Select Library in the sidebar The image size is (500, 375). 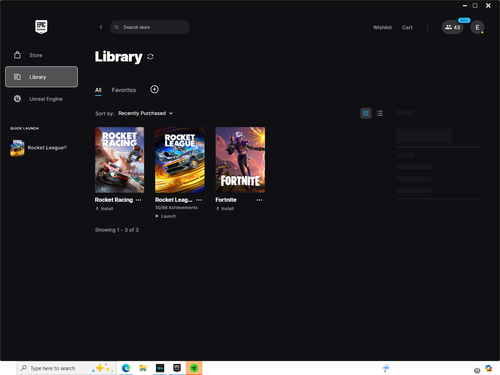pos(42,77)
